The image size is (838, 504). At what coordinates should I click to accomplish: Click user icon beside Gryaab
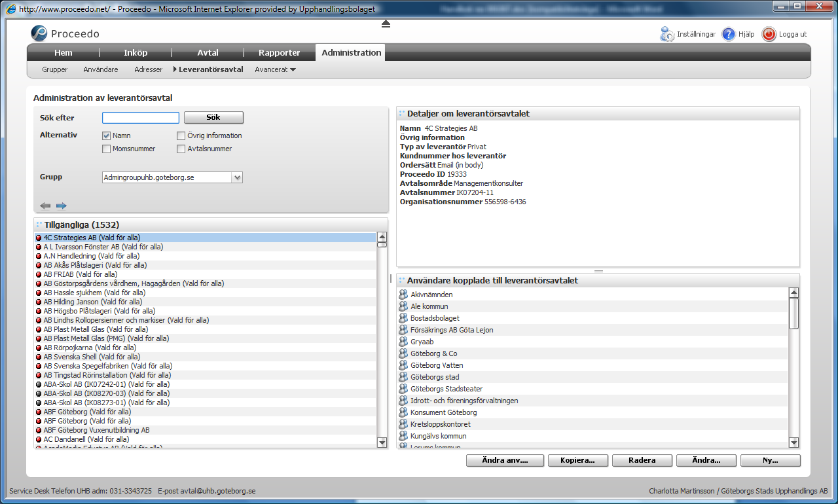click(403, 342)
